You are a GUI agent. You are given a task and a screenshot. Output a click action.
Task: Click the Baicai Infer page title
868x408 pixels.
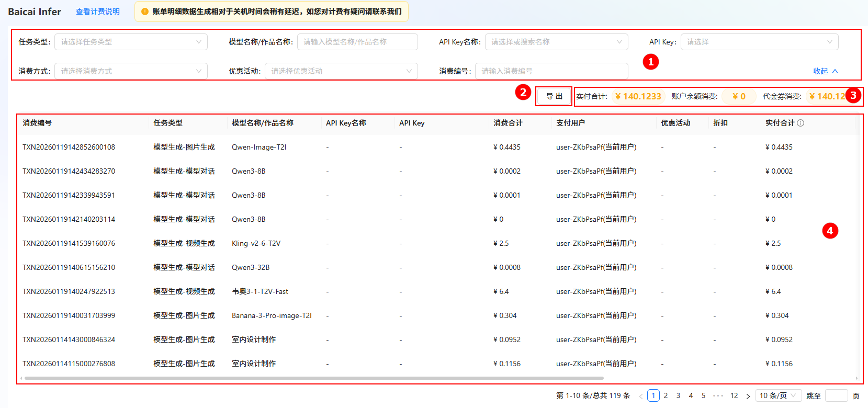[x=35, y=12]
